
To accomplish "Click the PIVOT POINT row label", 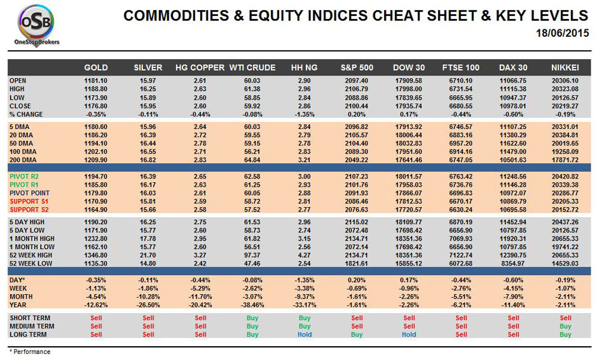I will [30, 193].
